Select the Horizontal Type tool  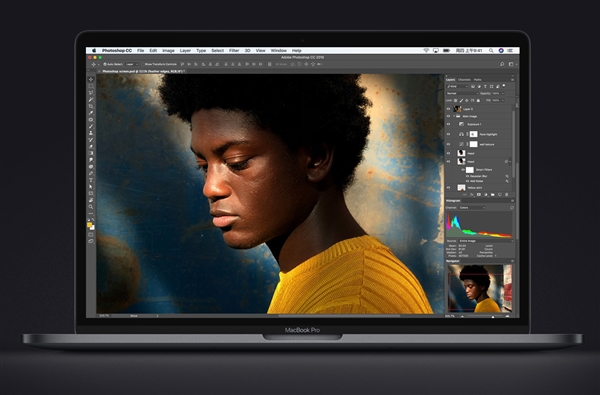(91, 180)
